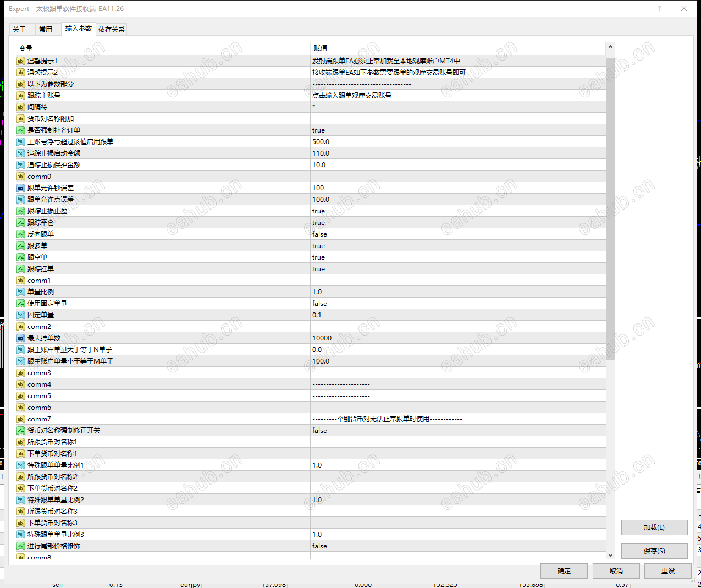
Task: Confirm with the 确定 button
Action: [564, 571]
